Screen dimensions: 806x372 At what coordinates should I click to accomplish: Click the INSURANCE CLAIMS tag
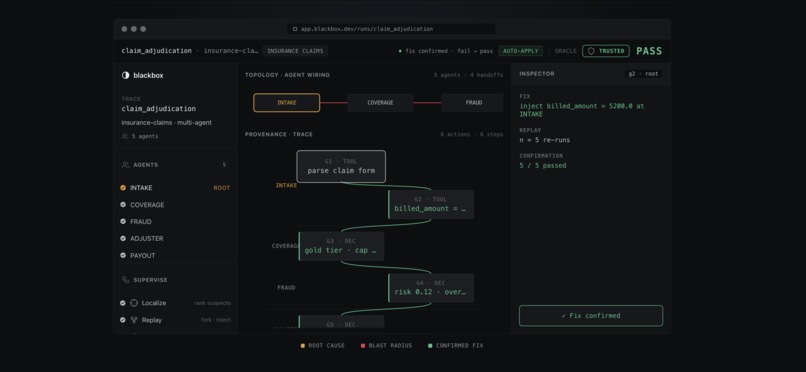[x=295, y=51]
